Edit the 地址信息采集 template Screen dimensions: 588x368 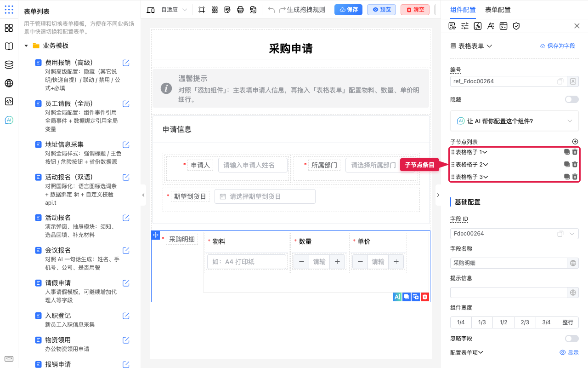point(126,144)
